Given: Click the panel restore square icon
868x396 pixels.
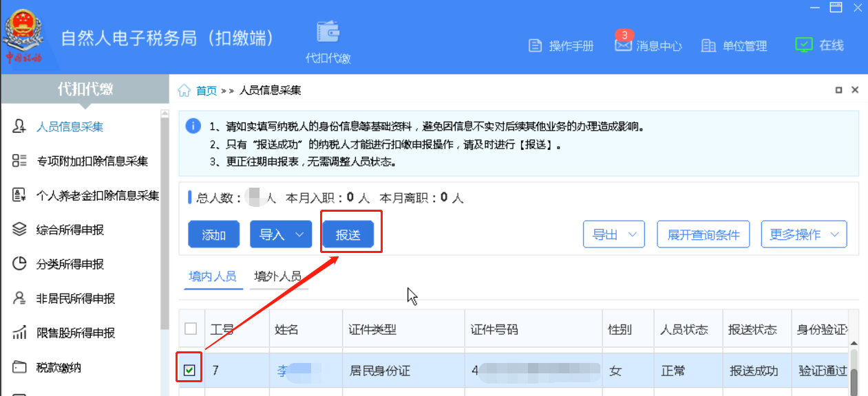Looking at the screenshot, I should tap(838, 90).
